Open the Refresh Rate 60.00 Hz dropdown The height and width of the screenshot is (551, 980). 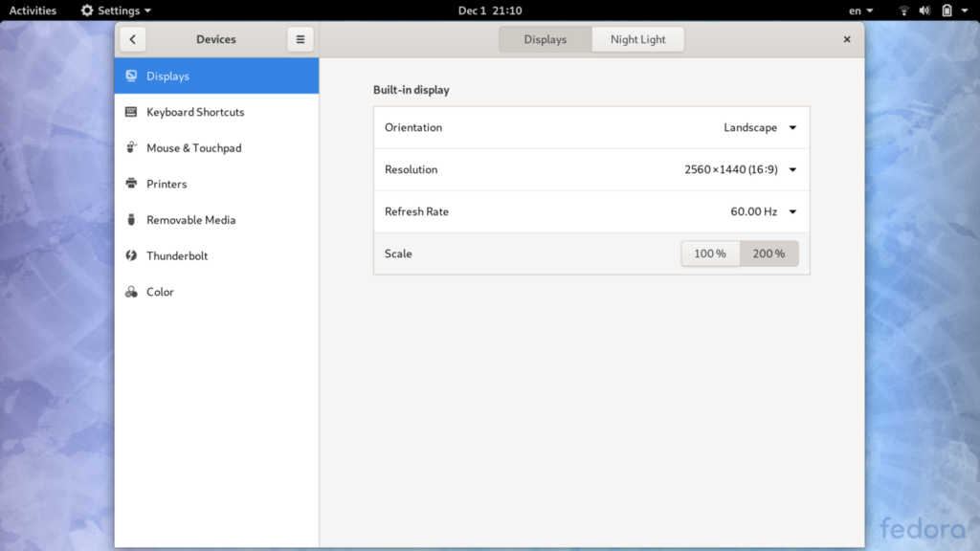point(764,211)
